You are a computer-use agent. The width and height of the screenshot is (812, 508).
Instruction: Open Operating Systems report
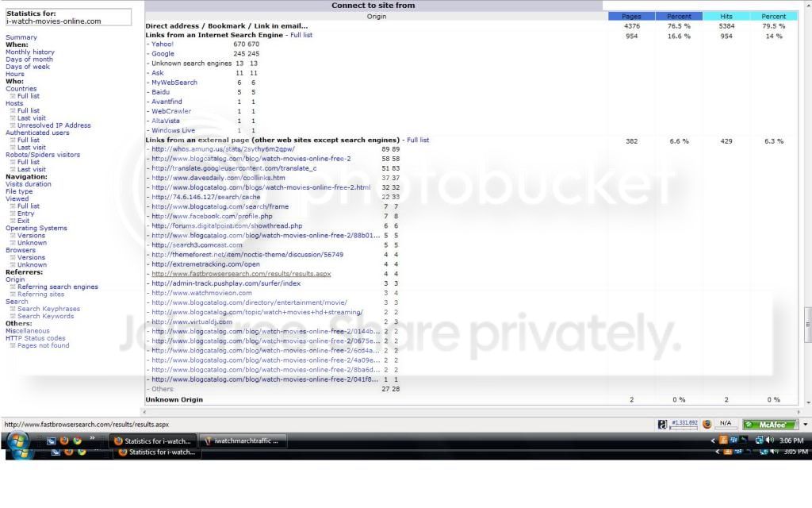[x=36, y=228]
